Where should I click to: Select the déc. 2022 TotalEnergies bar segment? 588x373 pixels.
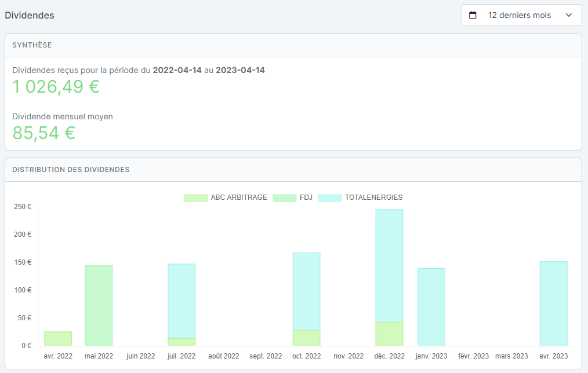coord(389,265)
